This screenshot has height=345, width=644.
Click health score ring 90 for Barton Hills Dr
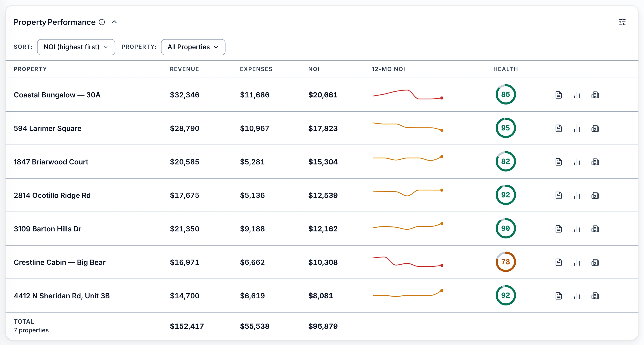pyautogui.click(x=506, y=228)
